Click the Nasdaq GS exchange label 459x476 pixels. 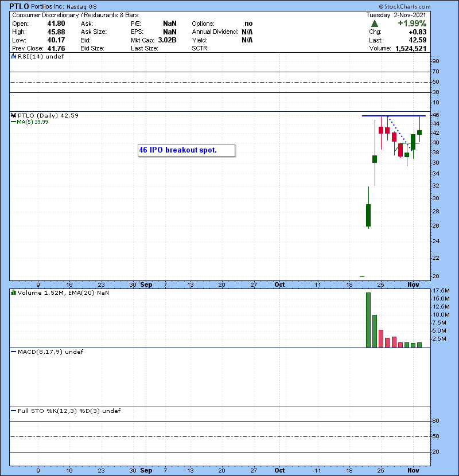81,7
